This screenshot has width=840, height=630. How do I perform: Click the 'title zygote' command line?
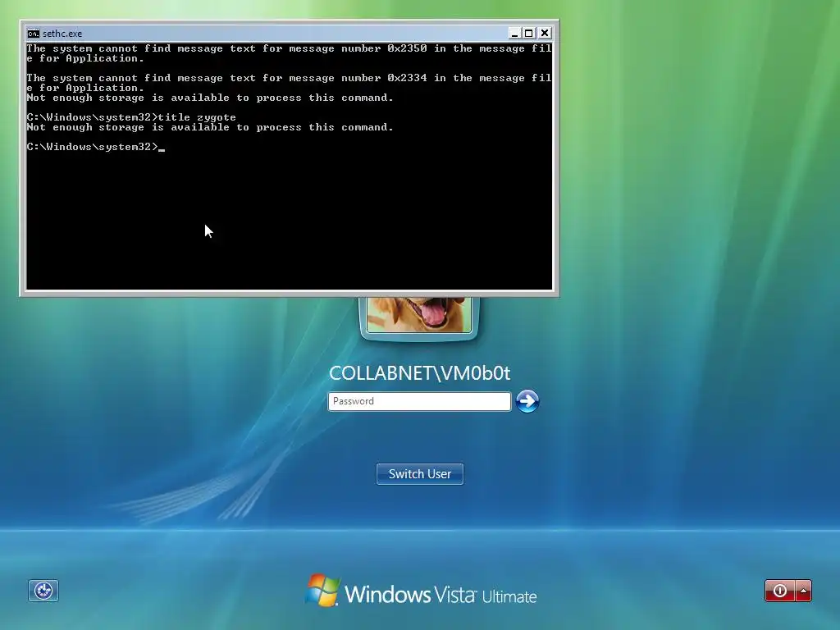click(131, 117)
